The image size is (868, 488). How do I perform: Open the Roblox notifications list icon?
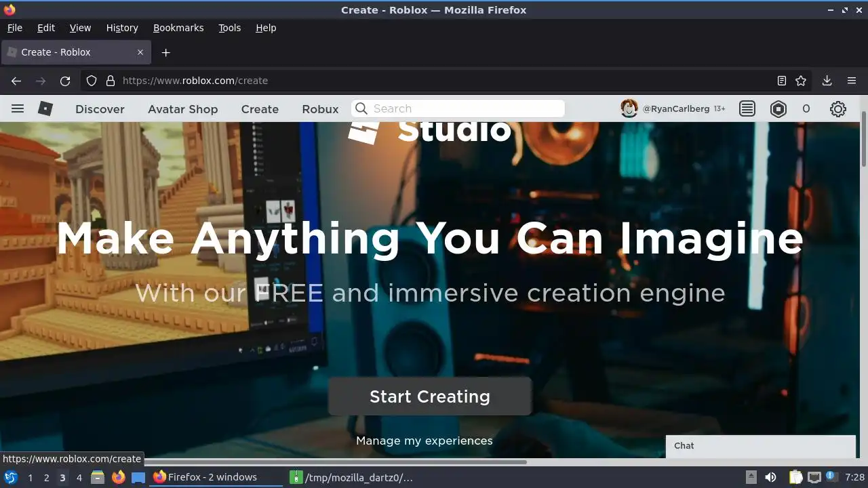(747, 108)
